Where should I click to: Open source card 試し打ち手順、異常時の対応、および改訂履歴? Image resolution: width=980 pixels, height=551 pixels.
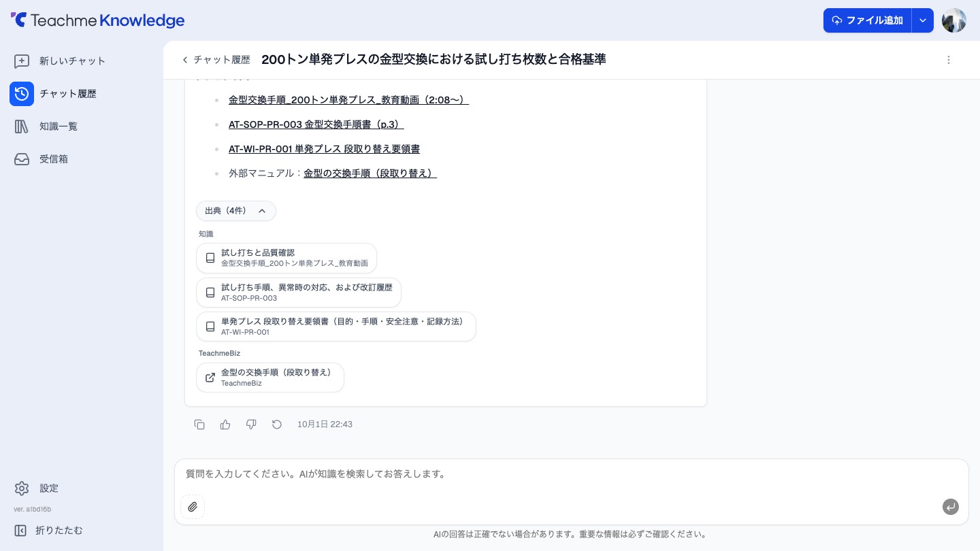[299, 293]
